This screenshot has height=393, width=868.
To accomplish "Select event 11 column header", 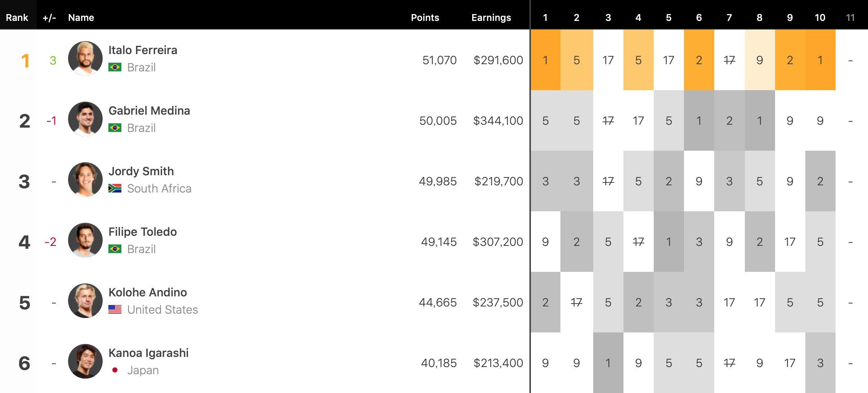I will 850,18.
